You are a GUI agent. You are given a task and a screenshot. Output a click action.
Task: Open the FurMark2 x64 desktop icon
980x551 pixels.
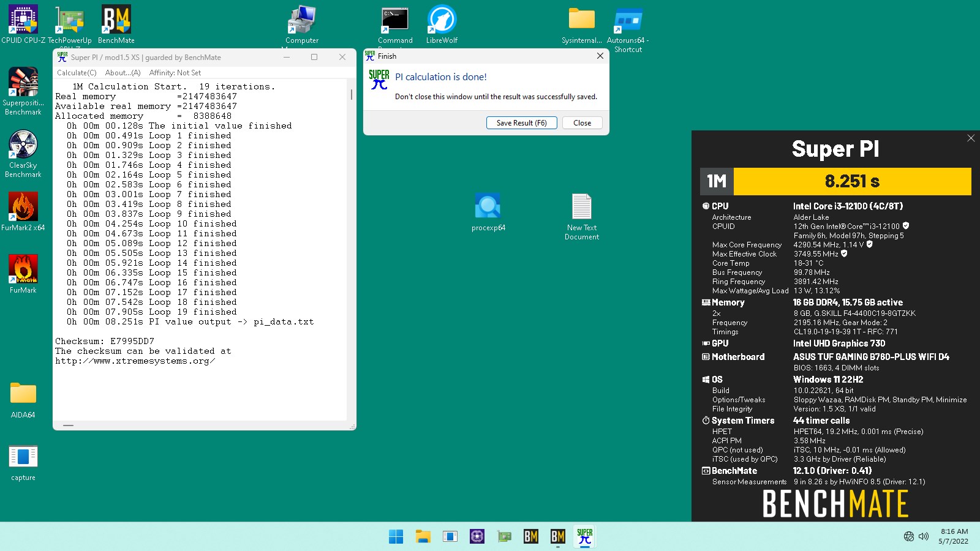(x=23, y=211)
